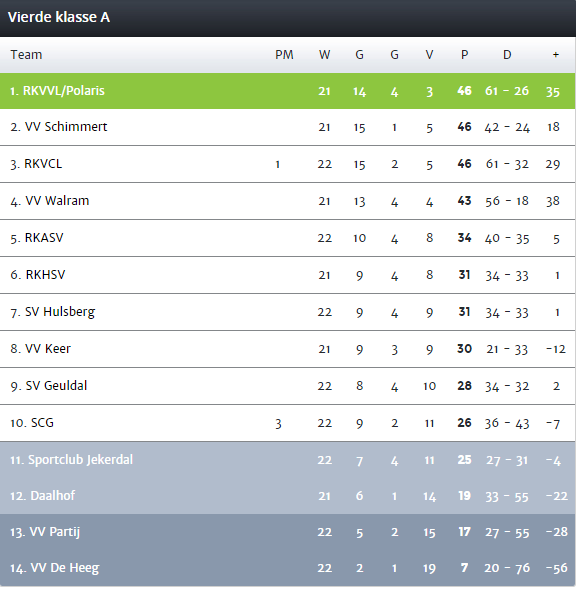
Task: Click the PM column header
Action: pyautogui.click(x=284, y=55)
